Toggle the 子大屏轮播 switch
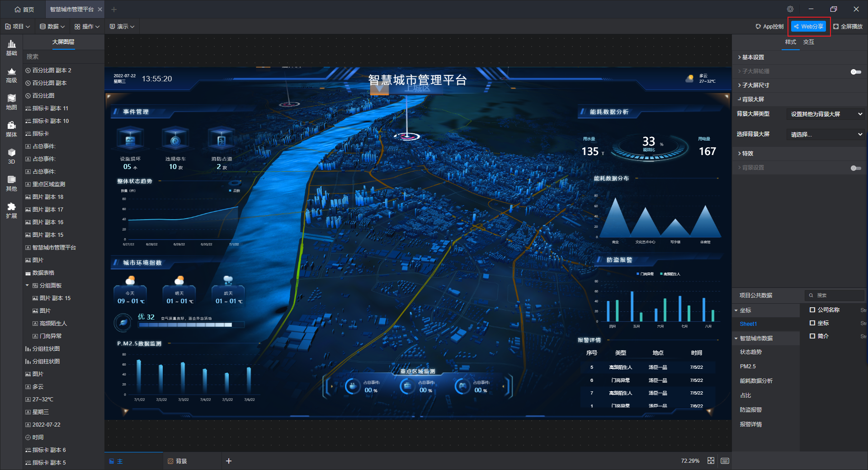 tap(855, 72)
